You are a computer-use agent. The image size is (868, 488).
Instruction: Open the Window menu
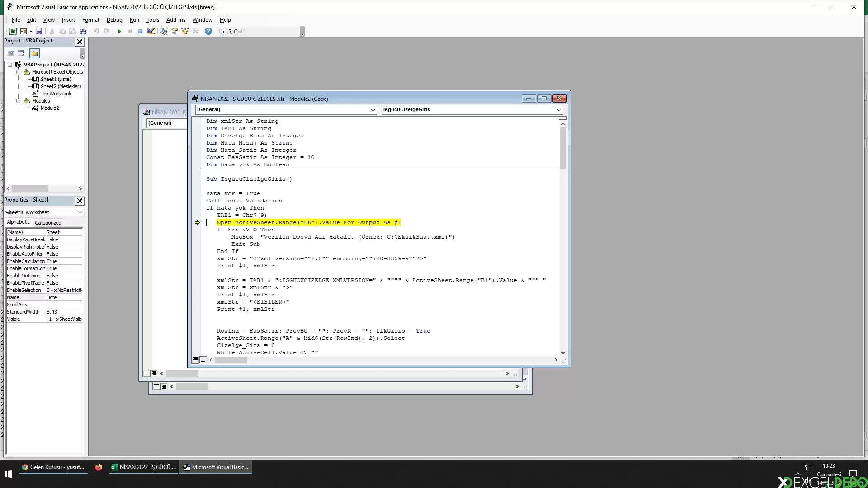[x=202, y=20]
